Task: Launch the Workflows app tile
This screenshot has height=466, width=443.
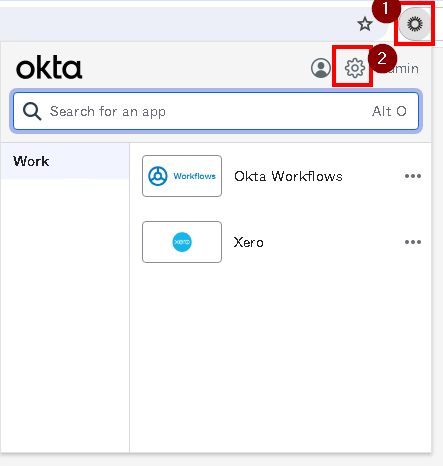Action: tap(182, 176)
